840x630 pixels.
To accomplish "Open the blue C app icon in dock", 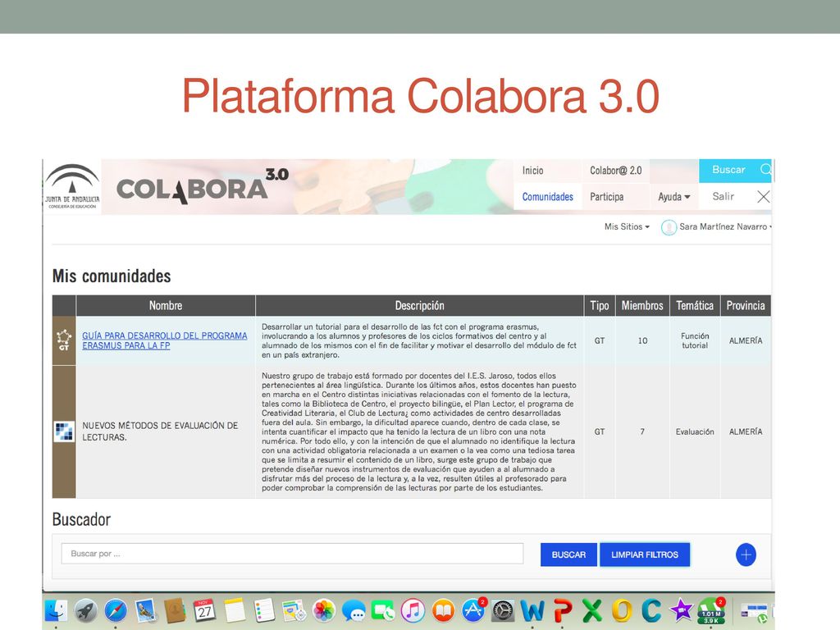I will click(651, 610).
